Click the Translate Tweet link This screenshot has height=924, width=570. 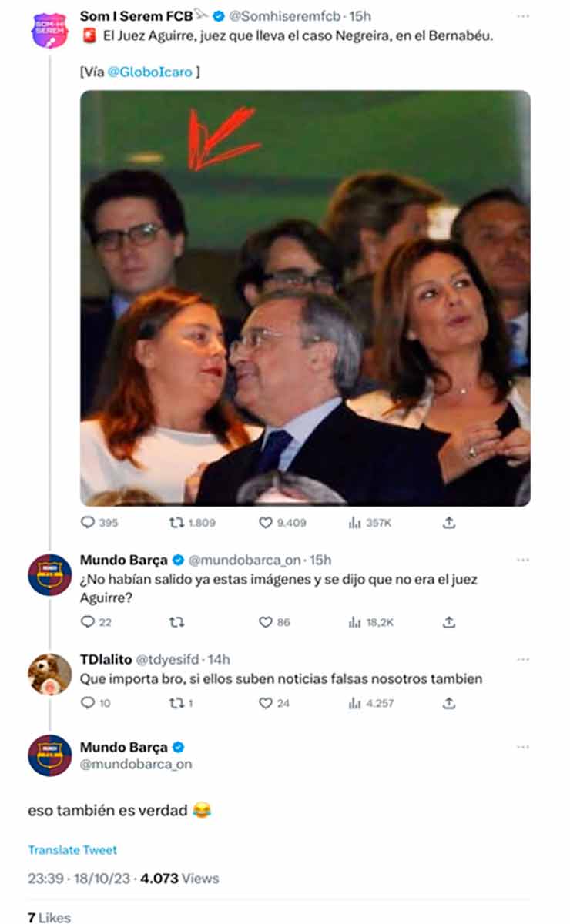click(72, 850)
